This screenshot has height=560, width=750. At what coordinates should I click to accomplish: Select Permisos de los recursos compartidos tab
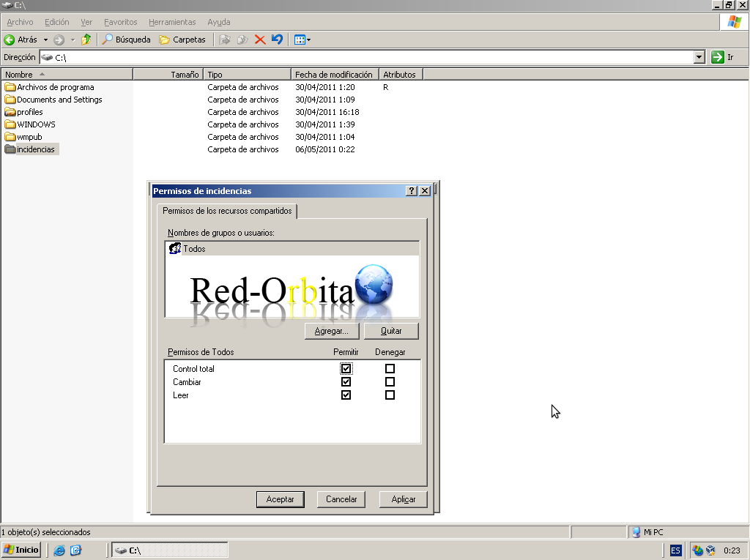pos(227,211)
